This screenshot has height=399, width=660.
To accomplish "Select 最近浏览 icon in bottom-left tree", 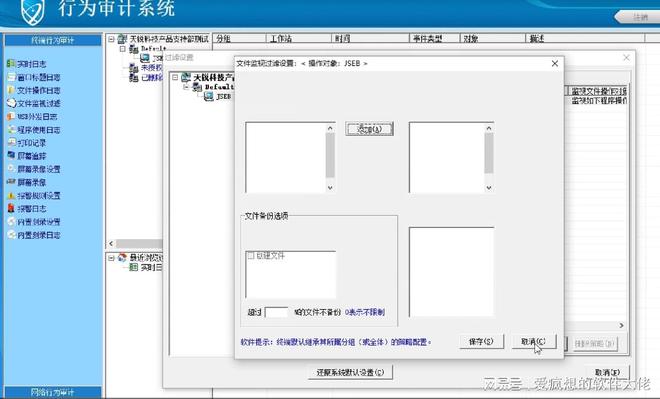I will [122, 258].
